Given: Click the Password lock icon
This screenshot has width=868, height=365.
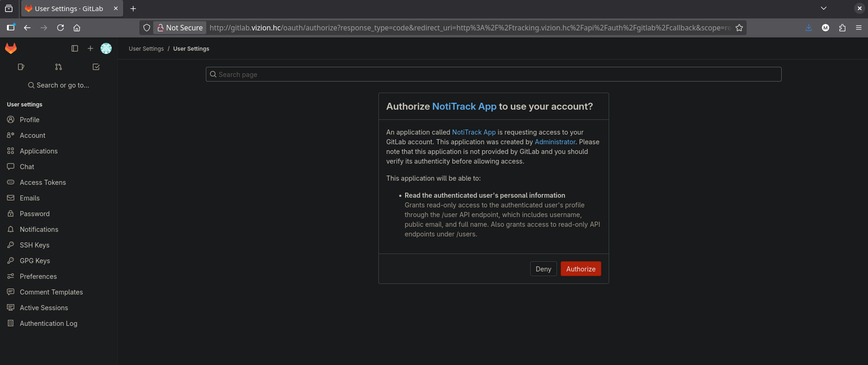Looking at the screenshot, I should tap(11, 213).
